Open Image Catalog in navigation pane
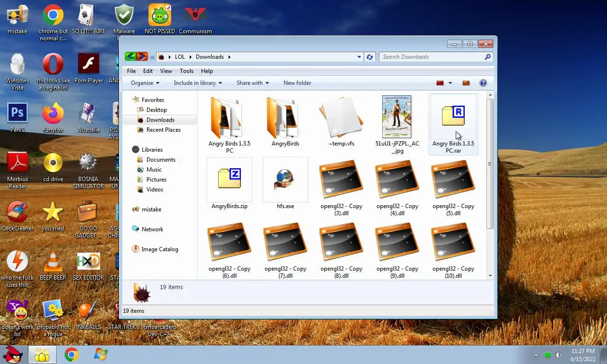The image size is (607, 364). point(160,249)
